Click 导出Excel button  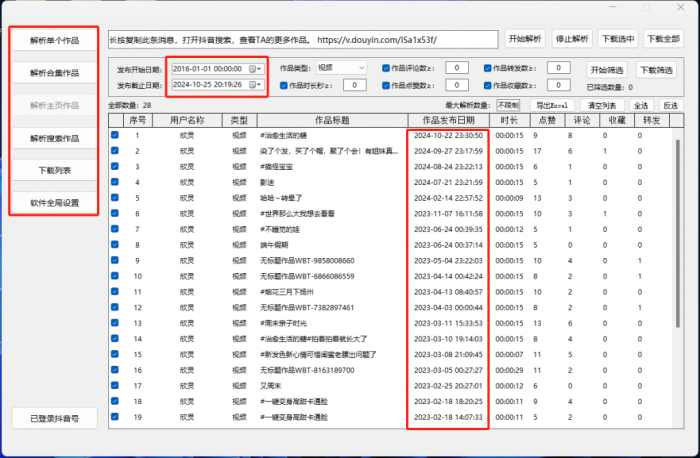(x=552, y=105)
